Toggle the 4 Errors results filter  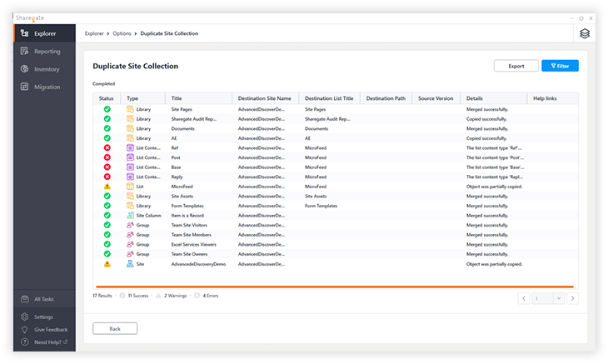click(207, 296)
